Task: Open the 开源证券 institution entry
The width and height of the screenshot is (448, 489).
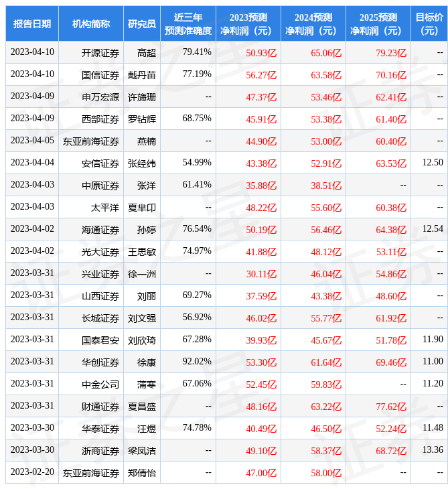Action: point(100,52)
